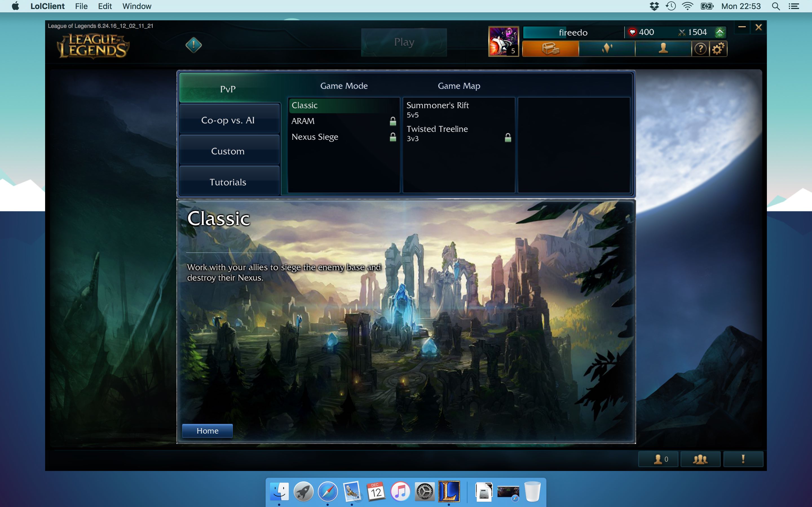Image resolution: width=812 pixels, height=507 pixels.
Task: Open the friends list buddy icon
Action: [x=658, y=459]
